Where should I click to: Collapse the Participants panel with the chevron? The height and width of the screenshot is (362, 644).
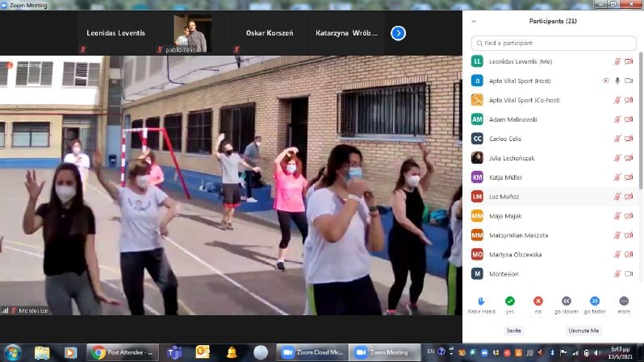pos(474,22)
